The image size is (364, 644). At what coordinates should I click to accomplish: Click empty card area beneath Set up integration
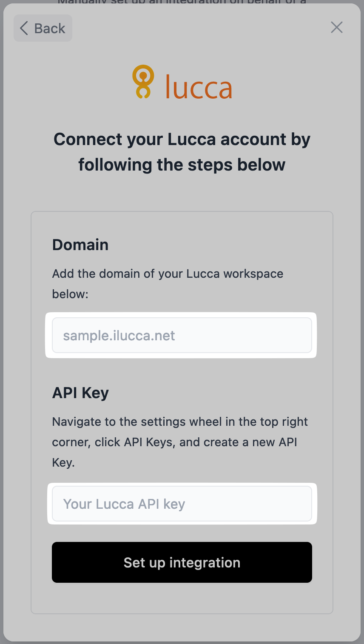click(182, 598)
